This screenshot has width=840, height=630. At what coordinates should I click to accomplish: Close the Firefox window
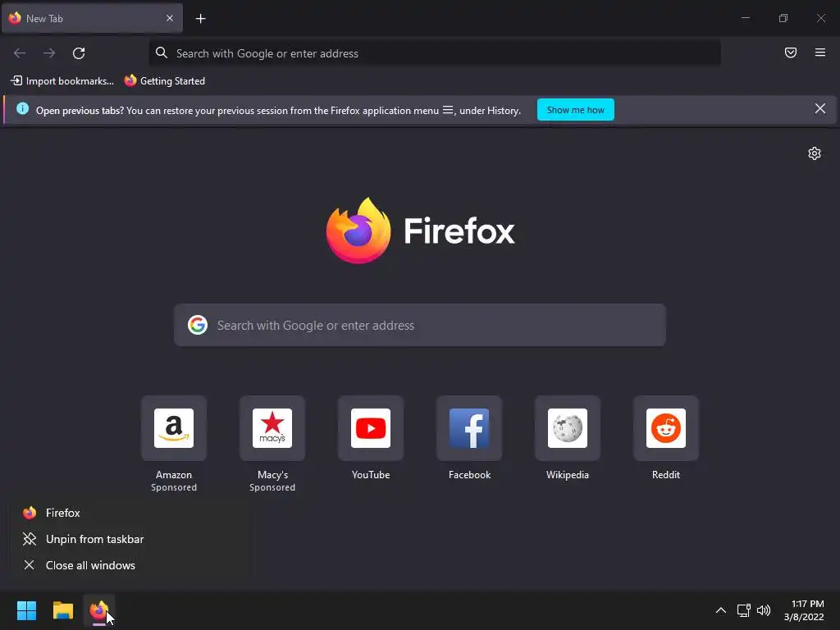(x=820, y=18)
